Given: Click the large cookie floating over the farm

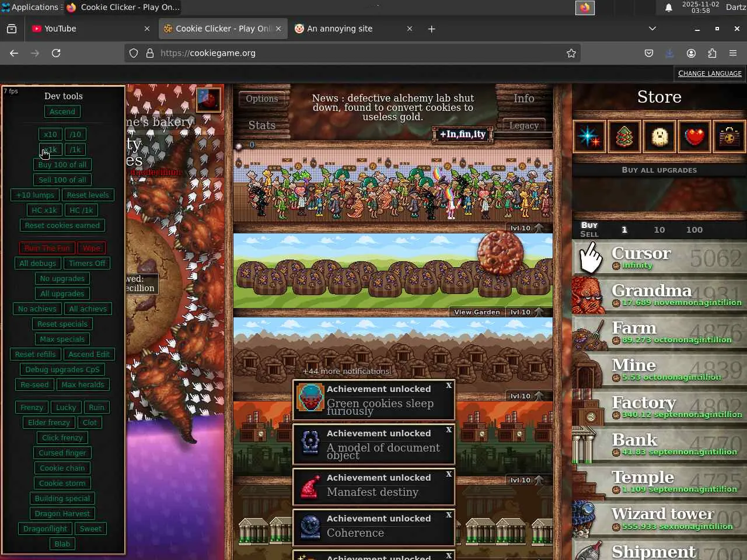Looking at the screenshot, I should click(500, 253).
